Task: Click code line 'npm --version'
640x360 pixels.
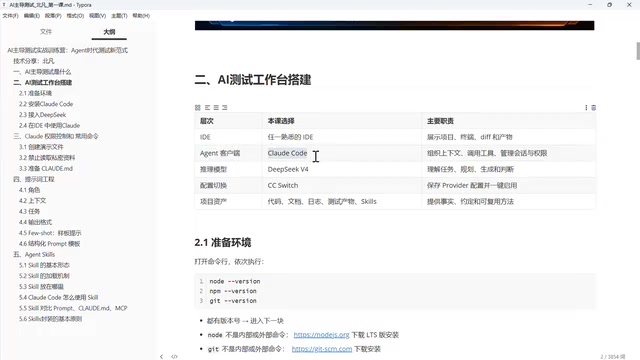Action: (x=233, y=291)
